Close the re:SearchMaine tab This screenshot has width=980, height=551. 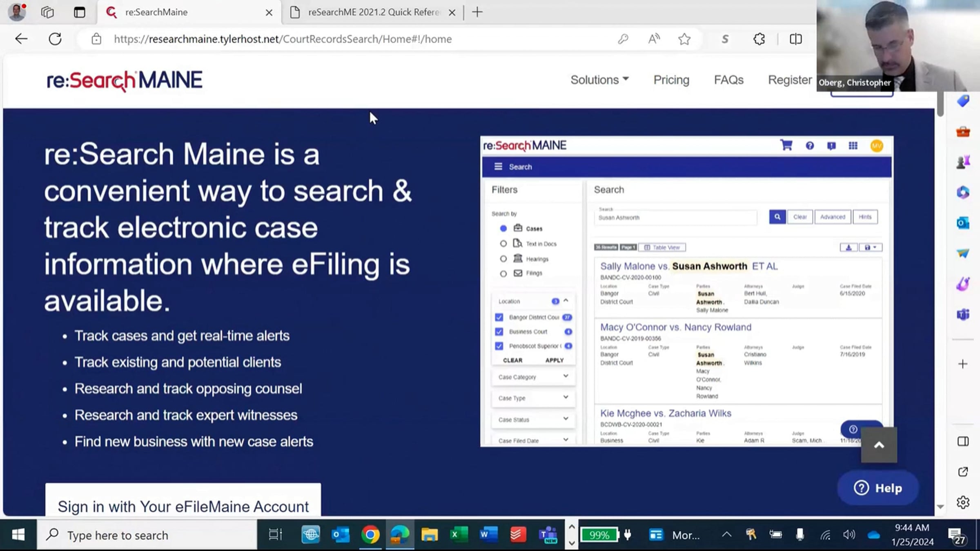click(269, 13)
